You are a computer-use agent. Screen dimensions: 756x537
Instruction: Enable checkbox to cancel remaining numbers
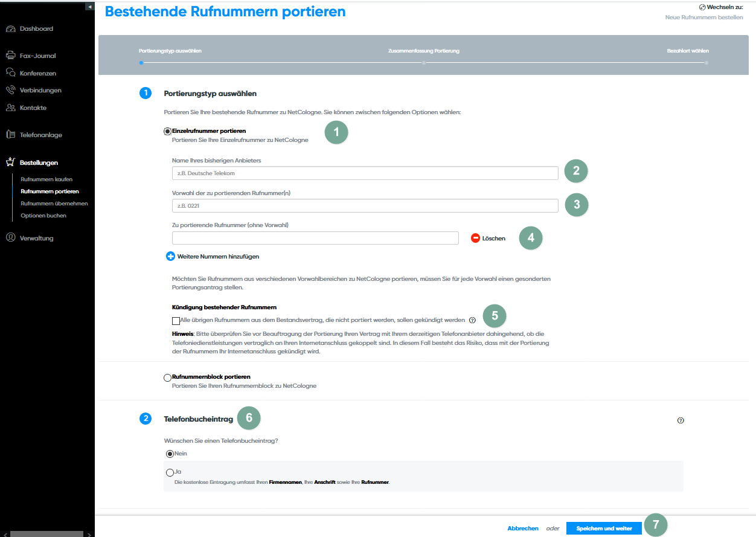click(176, 321)
